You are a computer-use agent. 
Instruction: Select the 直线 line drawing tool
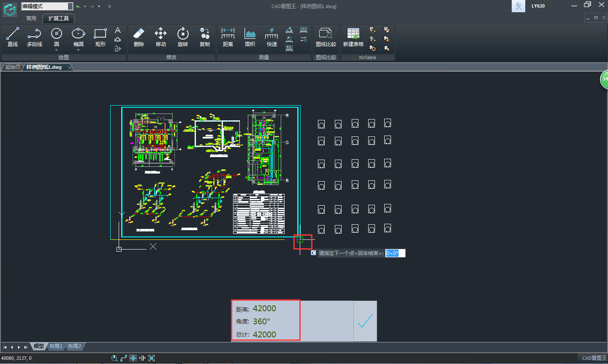click(13, 37)
